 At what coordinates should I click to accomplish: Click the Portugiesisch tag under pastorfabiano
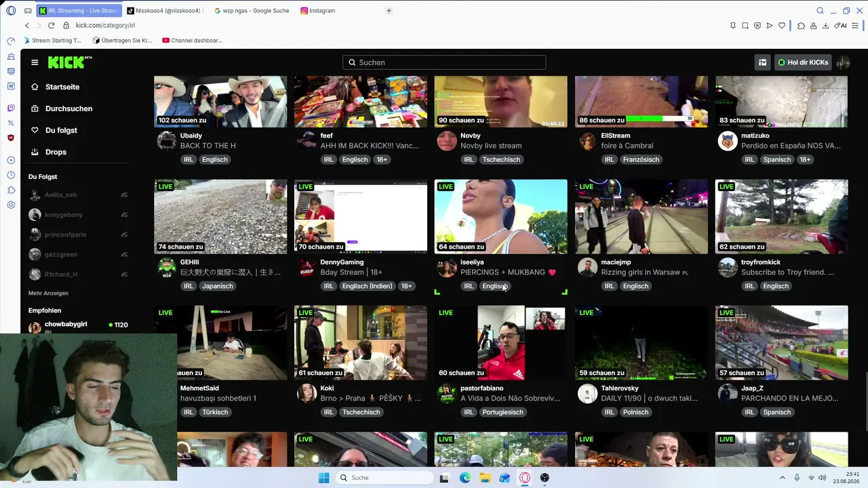(503, 412)
